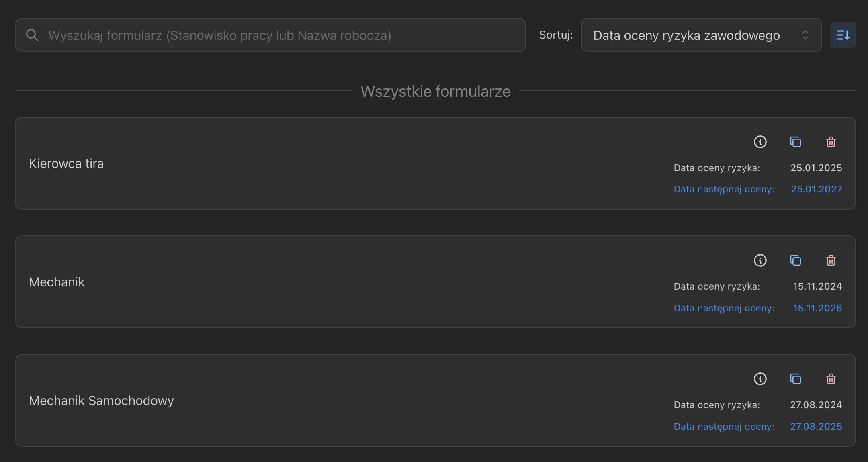Click the search magnifier icon

pyautogui.click(x=32, y=35)
